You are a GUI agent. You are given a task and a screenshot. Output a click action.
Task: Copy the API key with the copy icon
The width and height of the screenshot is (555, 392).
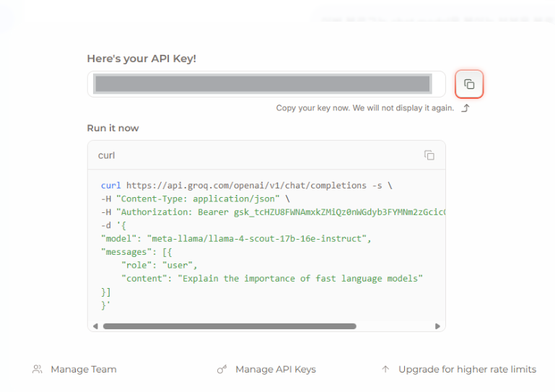click(x=469, y=84)
